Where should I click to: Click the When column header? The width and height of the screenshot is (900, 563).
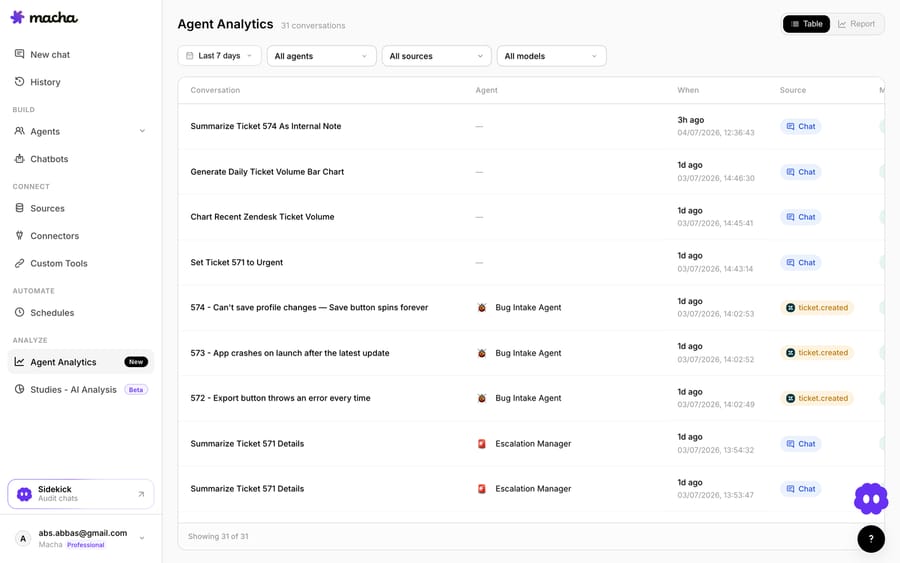(688, 90)
